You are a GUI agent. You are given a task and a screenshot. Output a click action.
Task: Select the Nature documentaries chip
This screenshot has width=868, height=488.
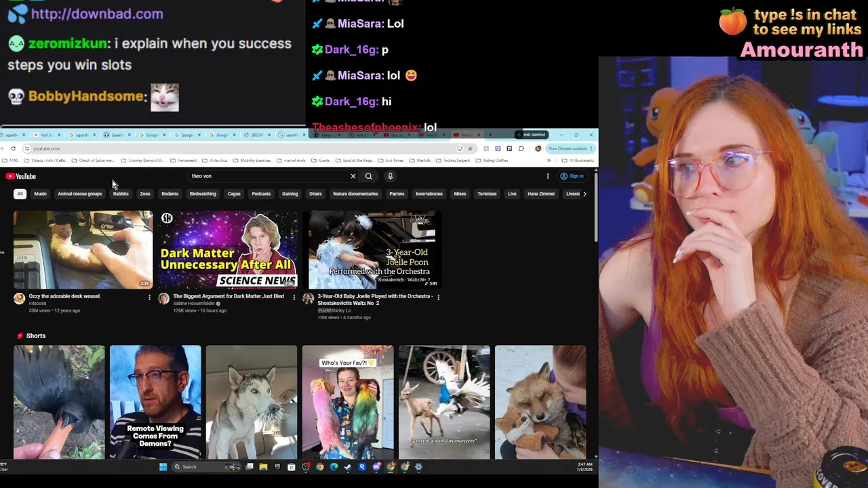coord(355,194)
